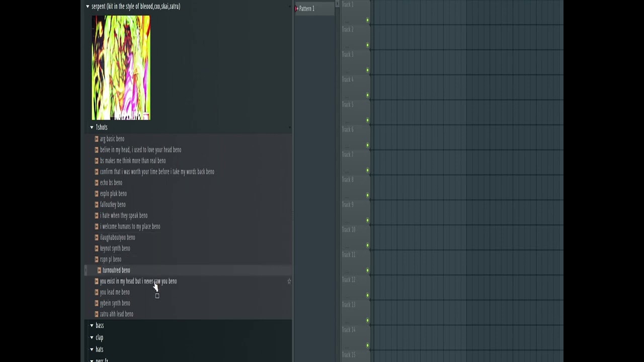Collapse the 1shots folder arrow

tap(92, 127)
